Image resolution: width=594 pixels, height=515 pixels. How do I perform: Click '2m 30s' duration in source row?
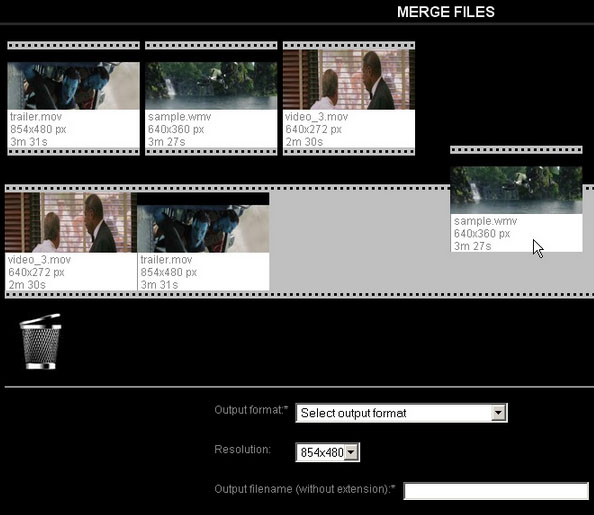304,142
